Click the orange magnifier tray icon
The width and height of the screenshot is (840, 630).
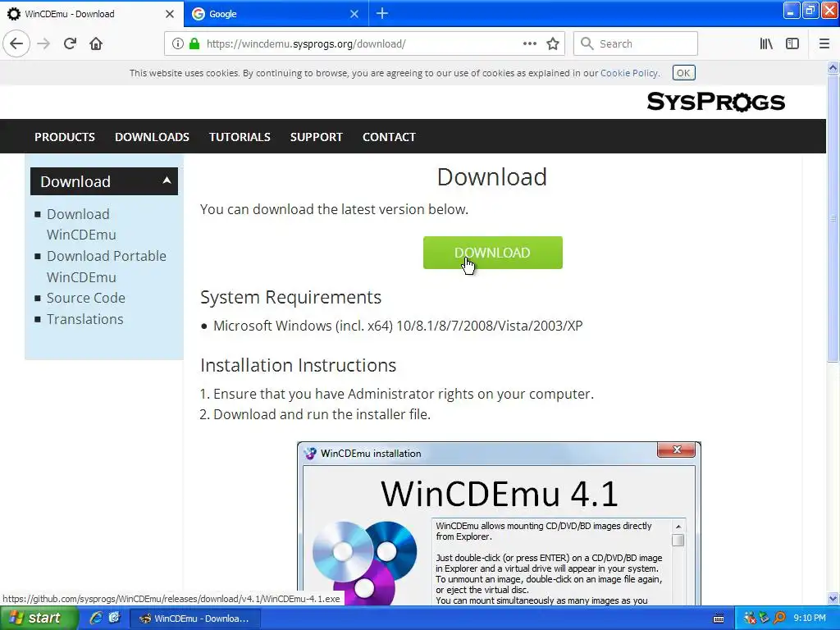(x=779, y=618)
